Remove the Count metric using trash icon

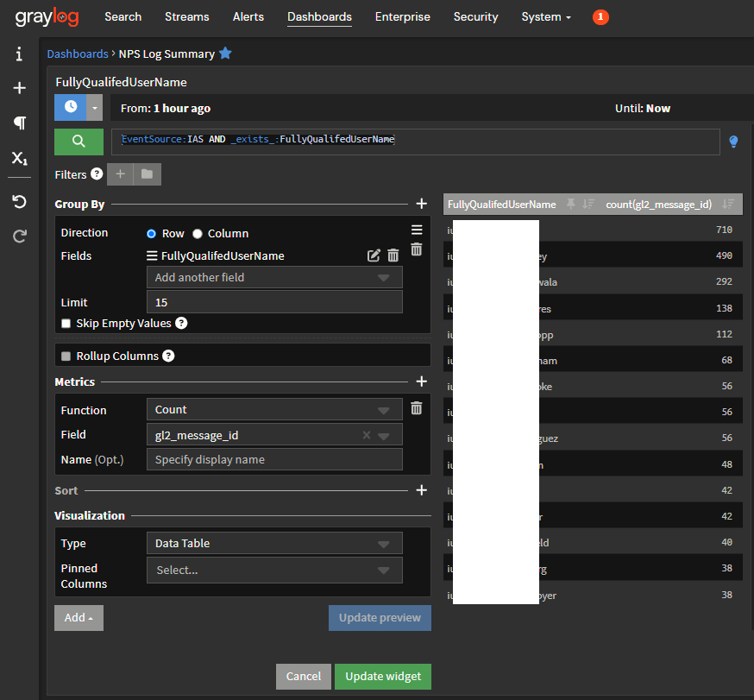(417, 408)
